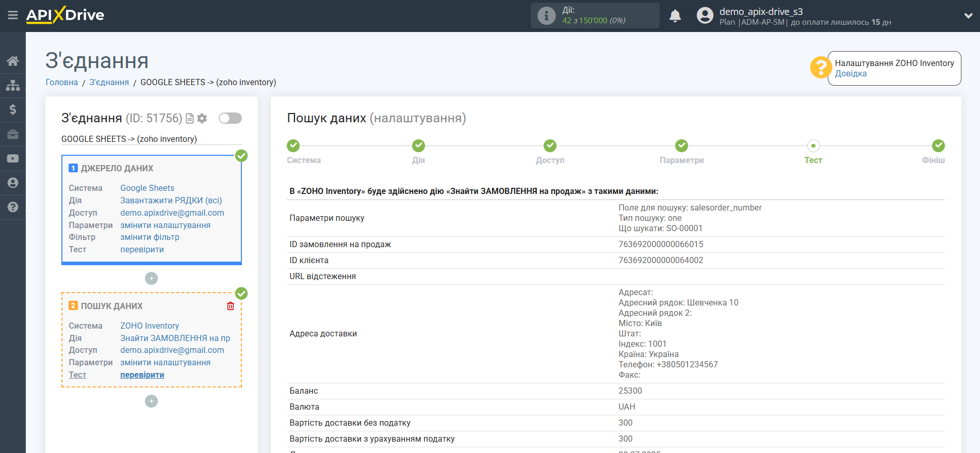This screenshot has width=980, height=453.
Task: Open the home sidebar icon
Action: click(13, 61)
